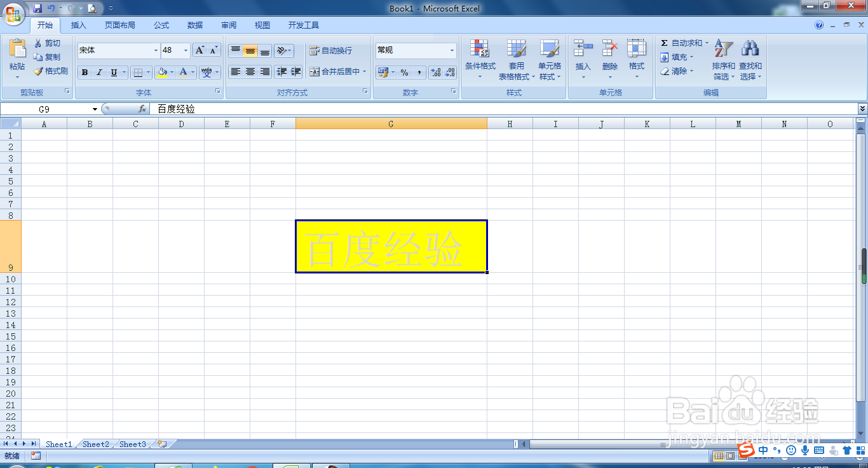The width and height of the screenshot is (868, 468).
Task: Open the fill color dropdown arrow
Action: point(172,72)
